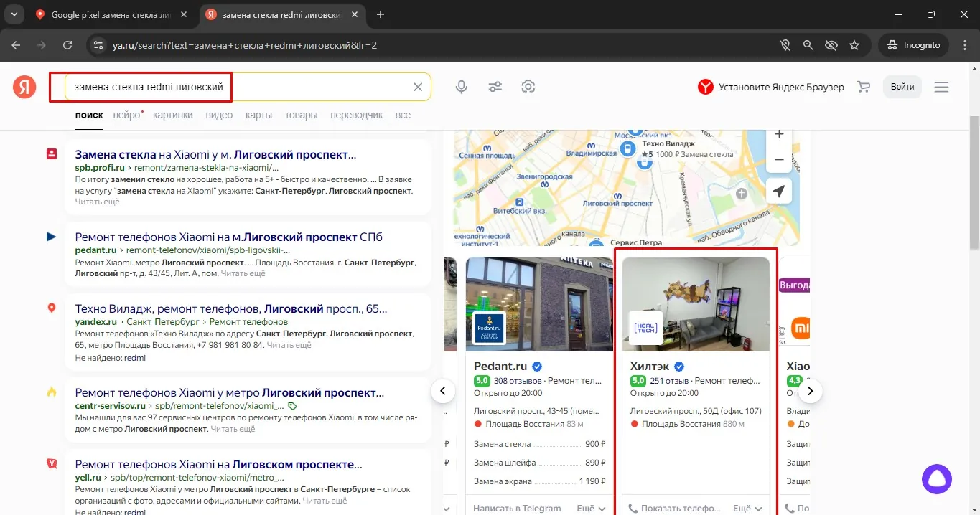Click the browser address bar

pyautogui.click(x=431, y=44)
